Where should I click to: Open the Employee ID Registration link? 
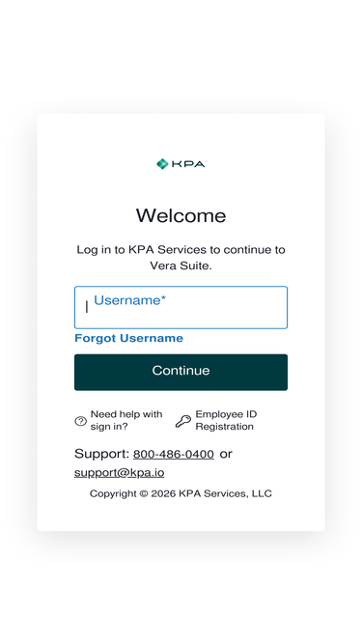click(x=226, y=420)
